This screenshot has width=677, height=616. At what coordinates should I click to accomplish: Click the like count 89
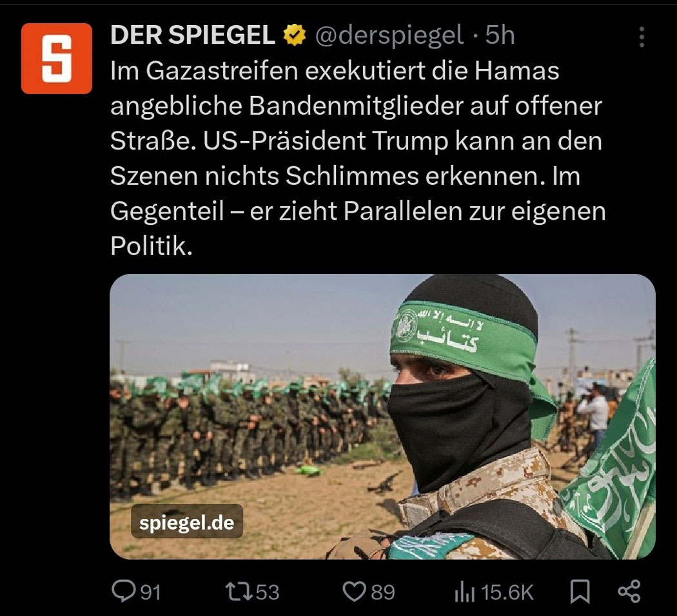[383, 592]
